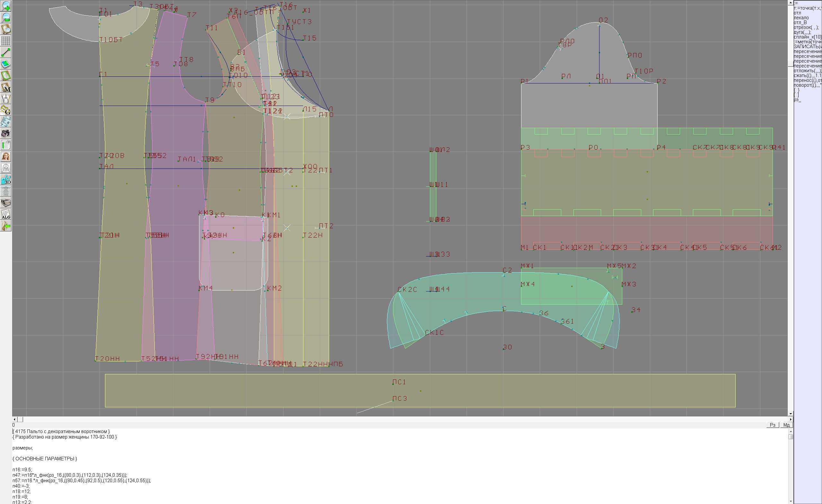
Task: Click the ALG algorithm notes icon
Action: pos(6,214)
